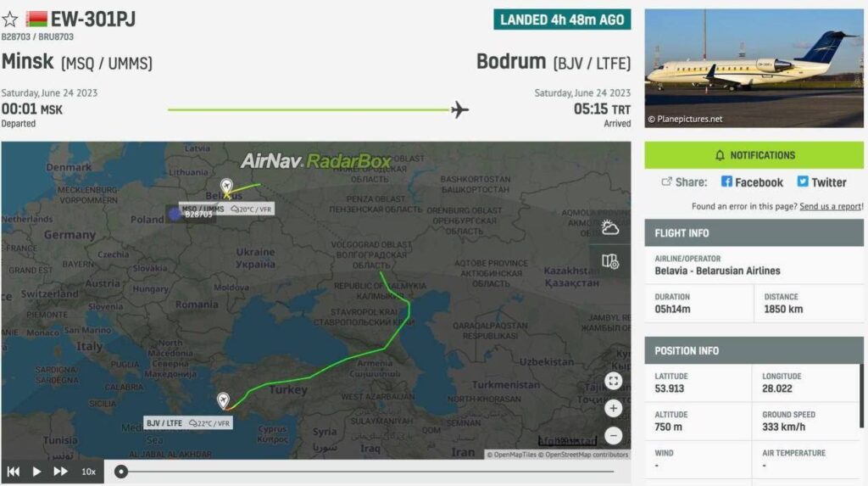Open the map settings layers icon
868x486 pixels.
[609, 261]
